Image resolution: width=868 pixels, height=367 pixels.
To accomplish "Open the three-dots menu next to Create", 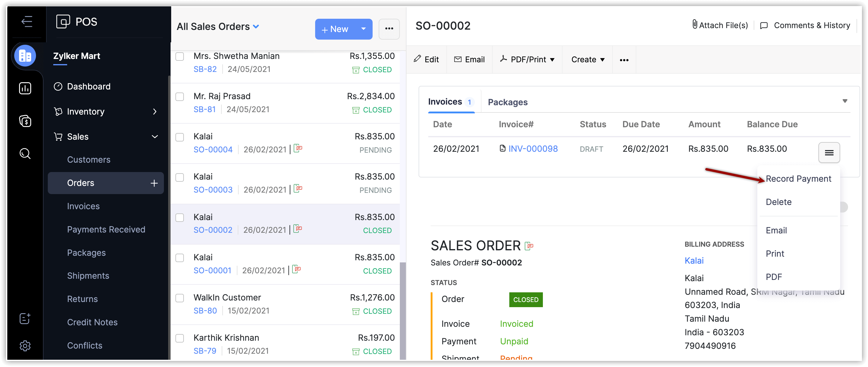I will click(x=624, y=60).
